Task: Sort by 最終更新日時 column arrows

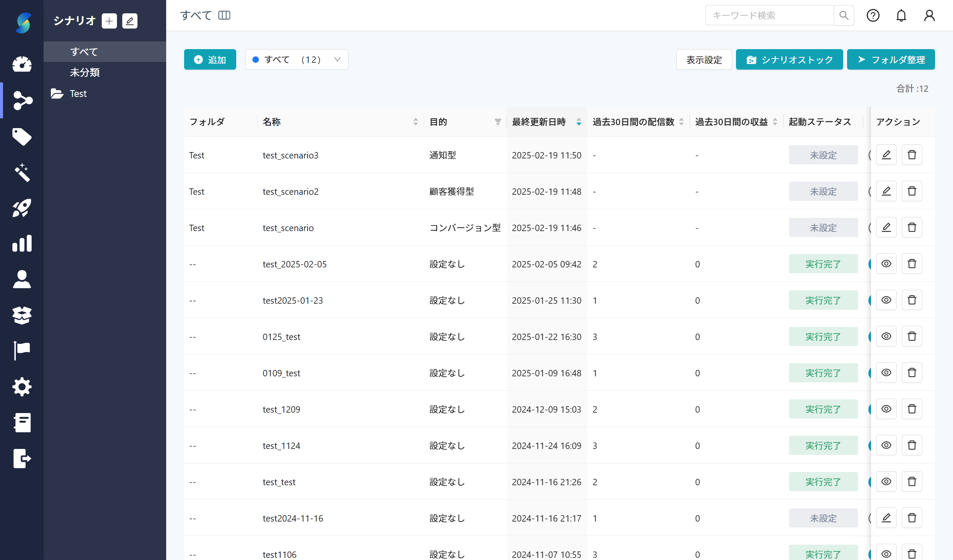Action: coord(578,122)
